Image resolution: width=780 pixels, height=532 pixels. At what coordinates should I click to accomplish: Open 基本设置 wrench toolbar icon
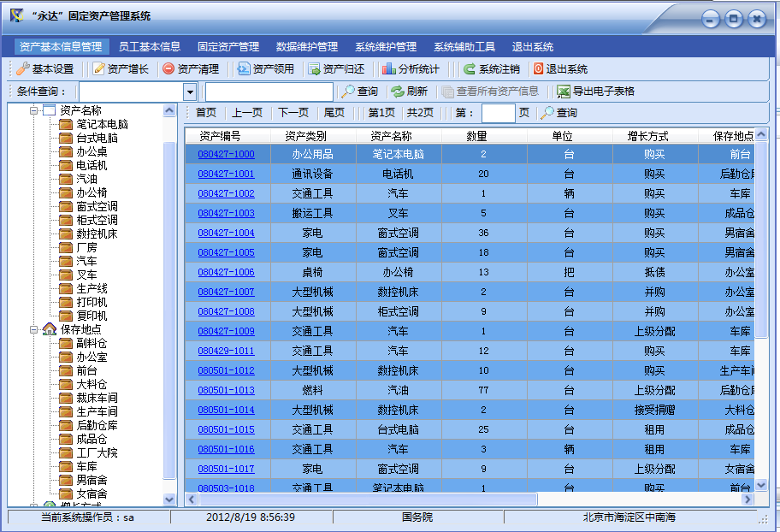click(23, 68)
